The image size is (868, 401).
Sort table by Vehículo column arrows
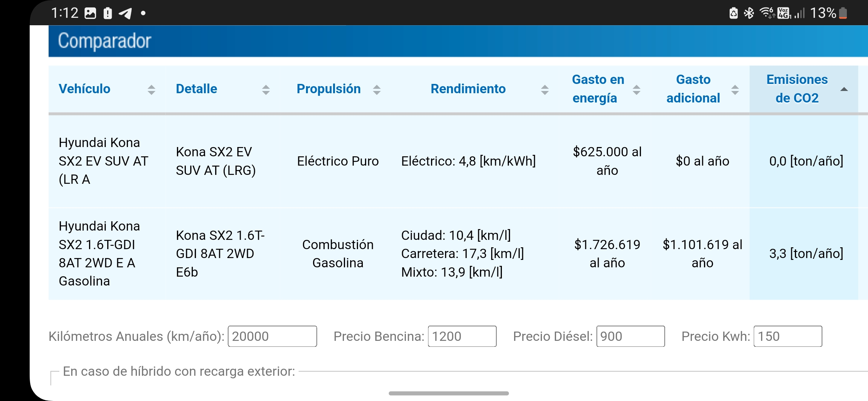tap(151, 89)
